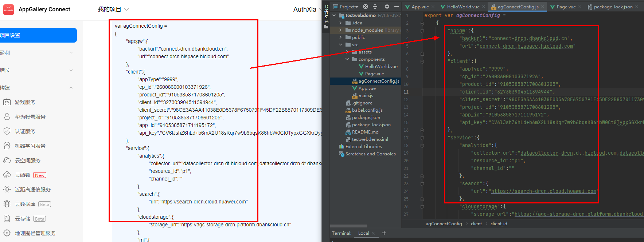
Task: Click the client breadcrumb
Action: [x=476, y=224]
